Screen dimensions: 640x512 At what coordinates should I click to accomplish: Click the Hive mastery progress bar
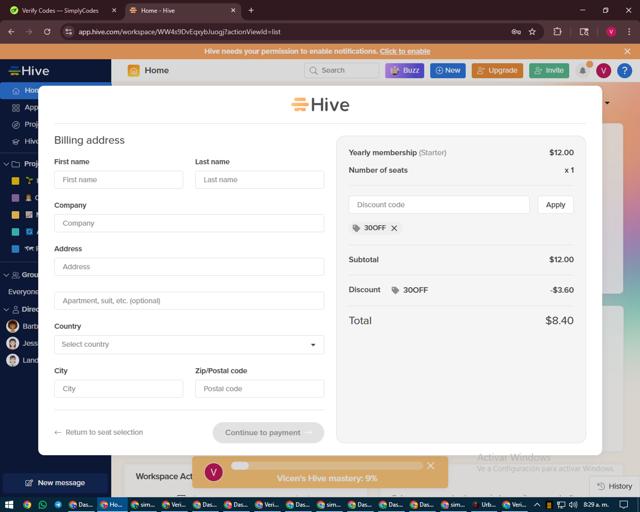pyautogui.click(x=326, y=466)
